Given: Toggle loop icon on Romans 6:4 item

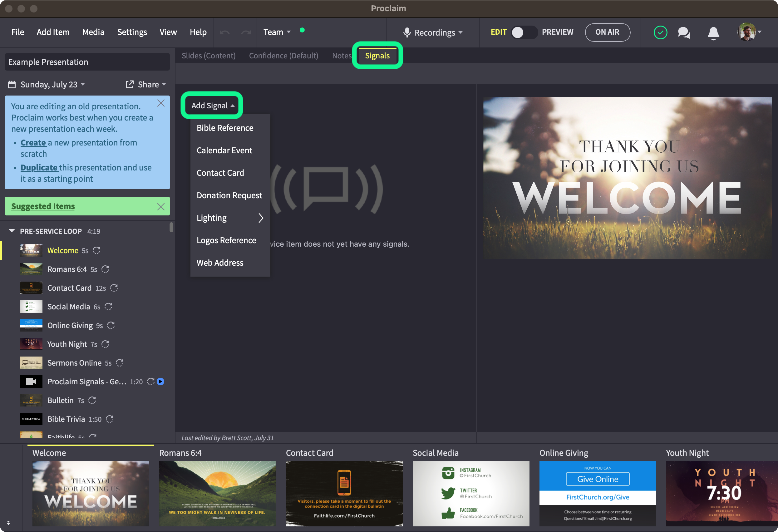Looking at the screenshot, I should pos(105,269).
